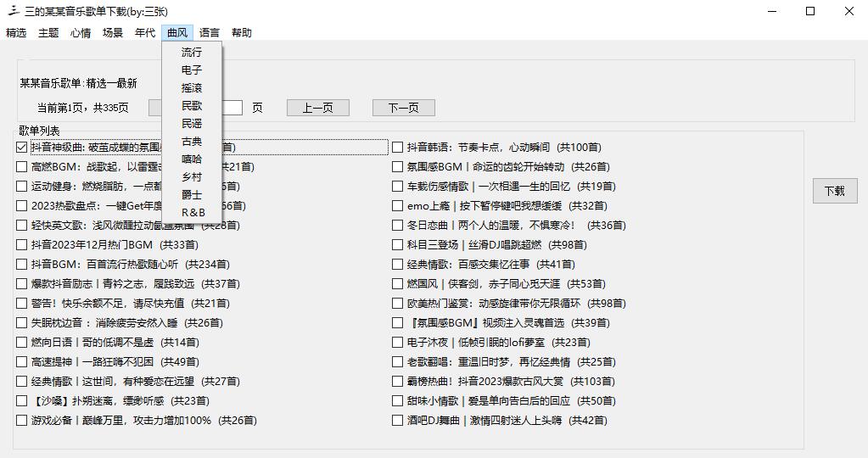Screen dimensions: 868x458
Task: Choose 爵士 from the 曲风 menu
Action: (192, 195)
